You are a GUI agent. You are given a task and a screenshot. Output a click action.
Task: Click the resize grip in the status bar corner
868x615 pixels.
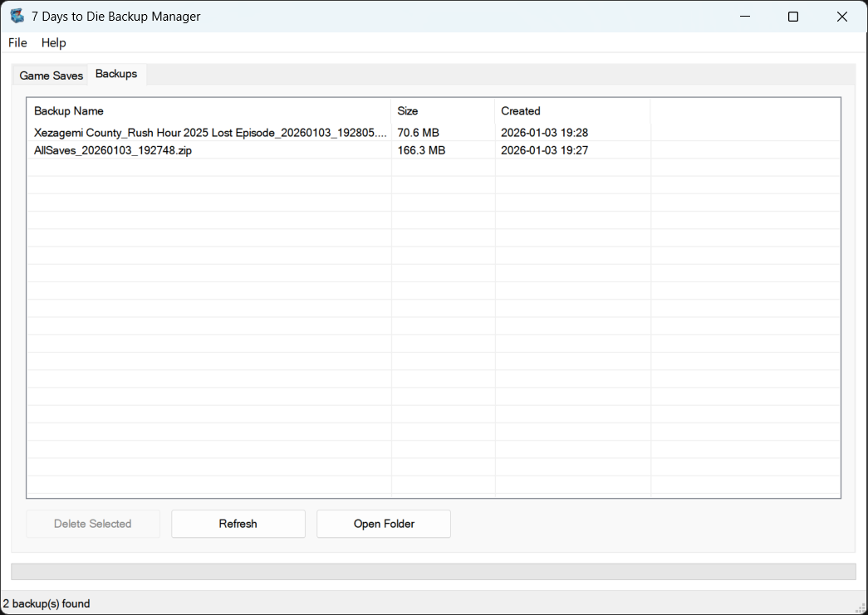861,608
